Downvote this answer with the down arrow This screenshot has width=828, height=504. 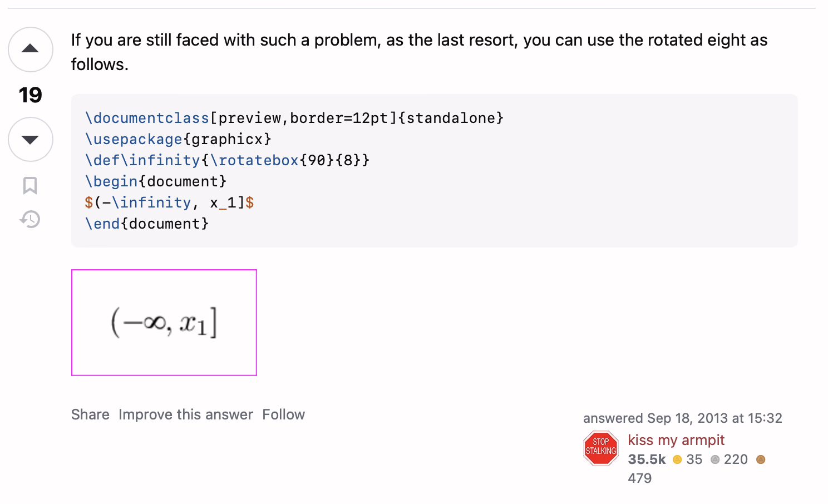(x=31, y=139)
